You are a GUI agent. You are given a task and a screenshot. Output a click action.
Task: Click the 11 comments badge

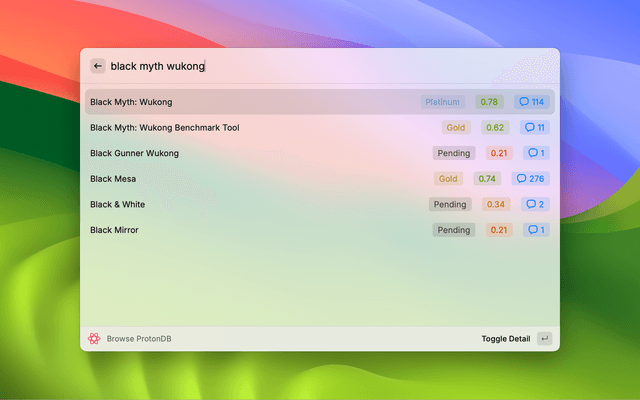click(x=535, y=128)
